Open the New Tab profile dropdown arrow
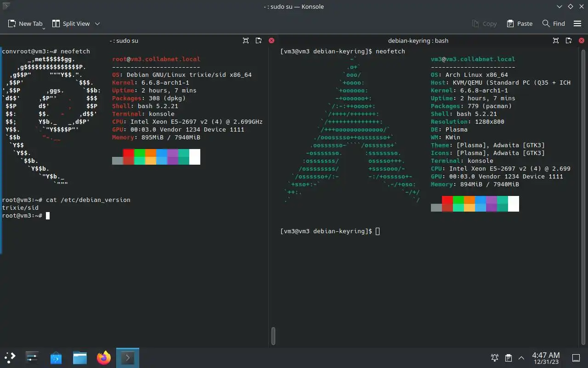 tap(44, 29)
